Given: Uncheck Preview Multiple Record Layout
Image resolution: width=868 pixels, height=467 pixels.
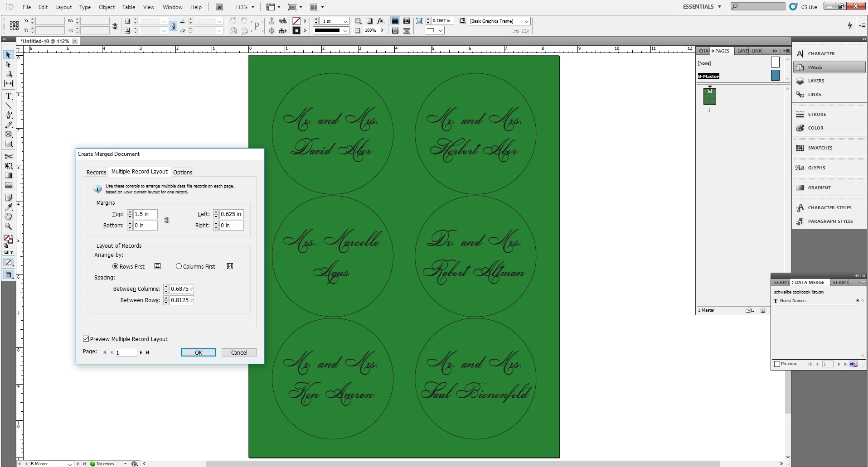Looking at the screenshot, I should pos(86,338).
